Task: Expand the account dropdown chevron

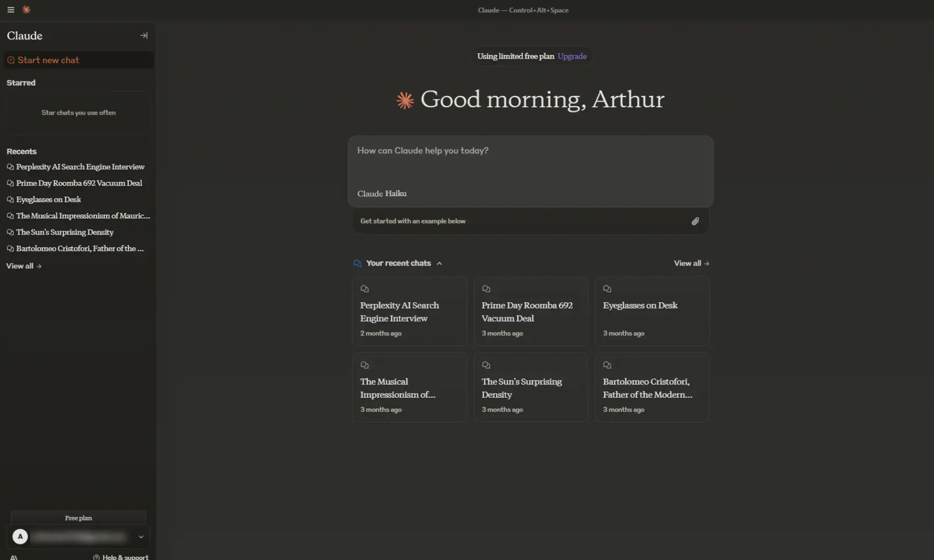Action: 141,537
